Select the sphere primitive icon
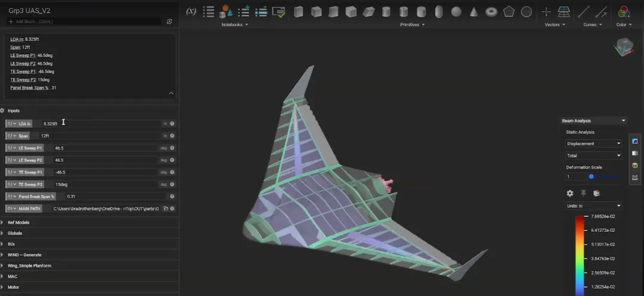644x296 pixels. pos(456,12)
